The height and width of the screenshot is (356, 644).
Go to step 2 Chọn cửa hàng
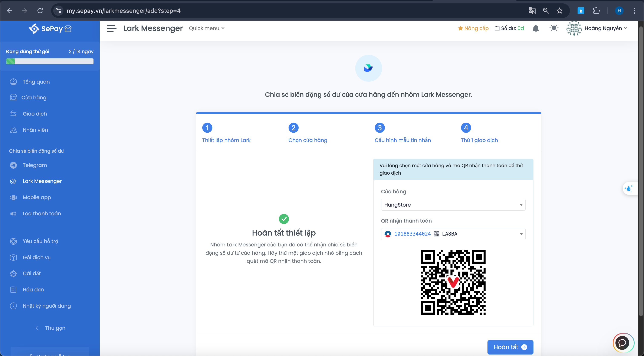pyautogui.click(x=308, y=133)
